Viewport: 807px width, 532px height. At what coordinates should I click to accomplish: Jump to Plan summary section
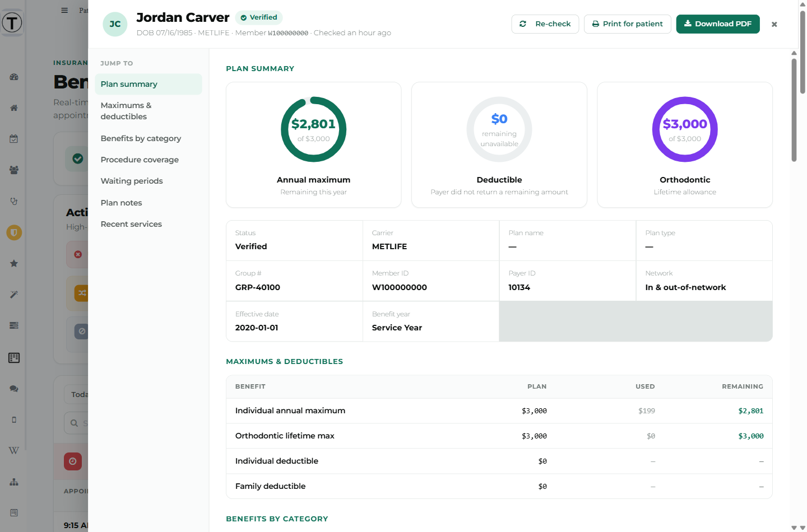click(x=148, y=84)
